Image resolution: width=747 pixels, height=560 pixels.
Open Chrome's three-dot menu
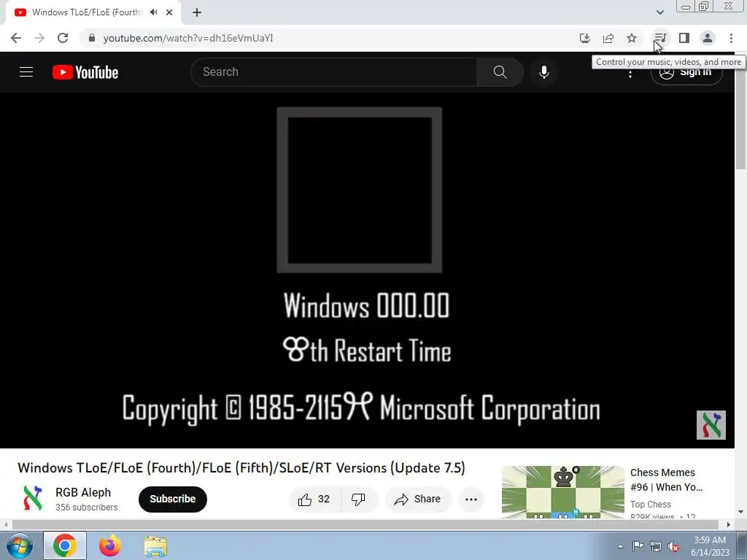tap(731, 38)
